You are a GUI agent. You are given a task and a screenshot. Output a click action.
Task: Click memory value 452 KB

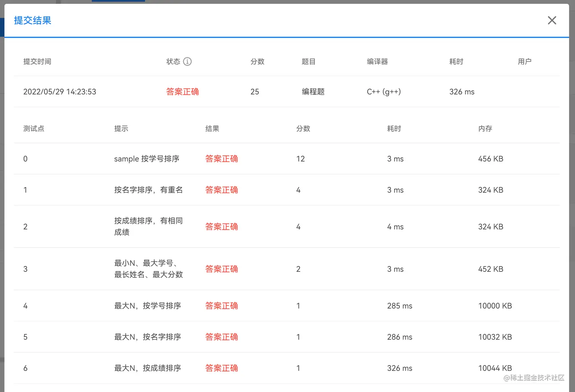click(491, 269)
